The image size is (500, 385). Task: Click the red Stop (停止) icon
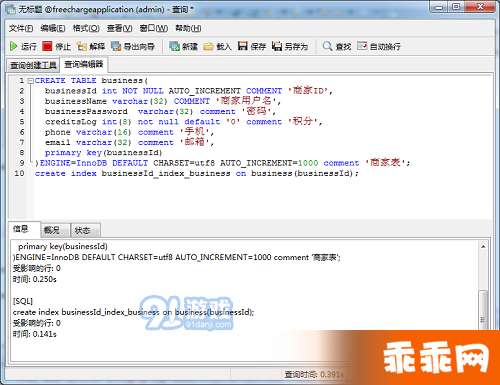[47, 46]
